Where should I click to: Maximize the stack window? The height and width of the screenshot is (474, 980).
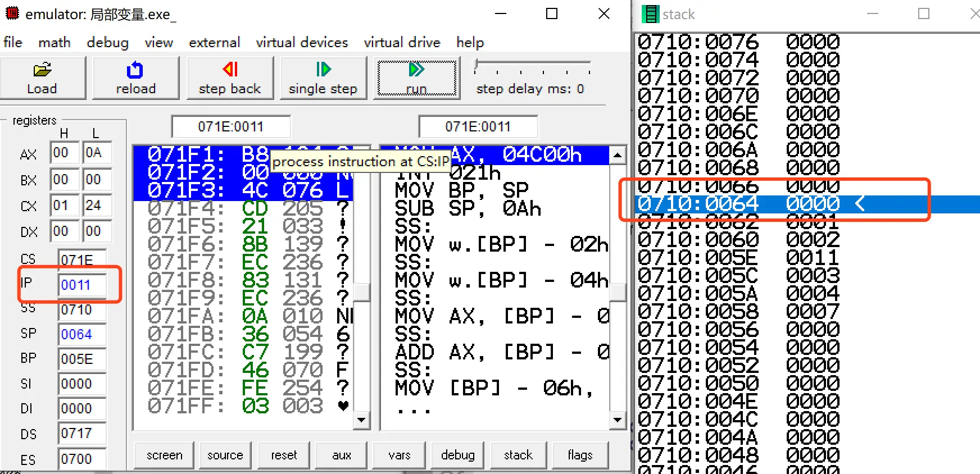click(x=923, y=13)
